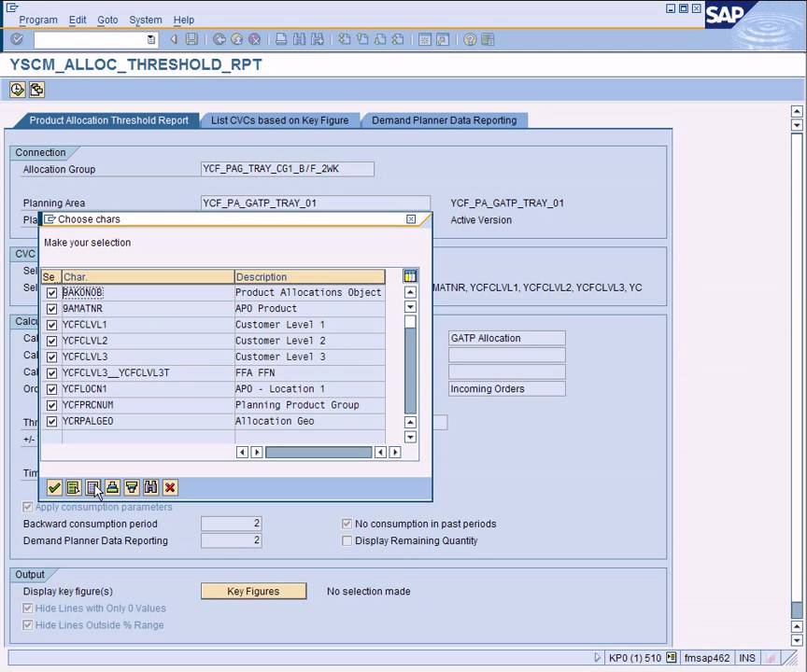Image resolution: width=807 pixels, height=672 pixels.
Task: Click dialog table scroll down arrow below top arrow
Action: (x=410, y=307)
